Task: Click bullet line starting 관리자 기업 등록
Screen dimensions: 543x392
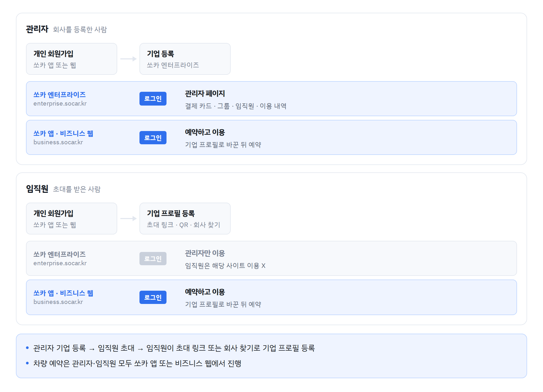Action: 174,348
